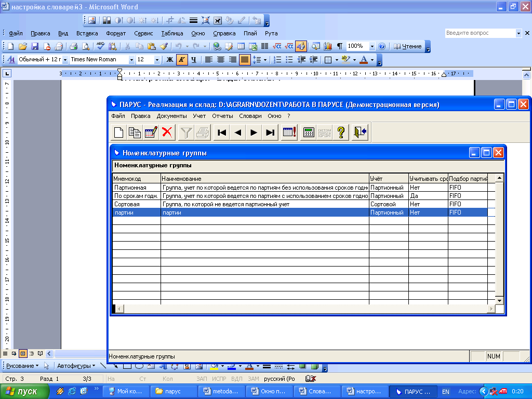532x399 pixels.
Task: Open Рисование dropdown in drawing toolbar
Action: [22, 366]
